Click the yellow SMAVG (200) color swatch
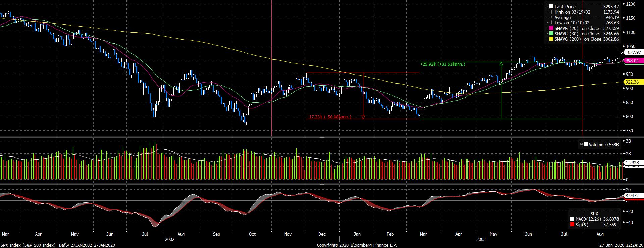 pyautogui.click(x=551, y=39)
